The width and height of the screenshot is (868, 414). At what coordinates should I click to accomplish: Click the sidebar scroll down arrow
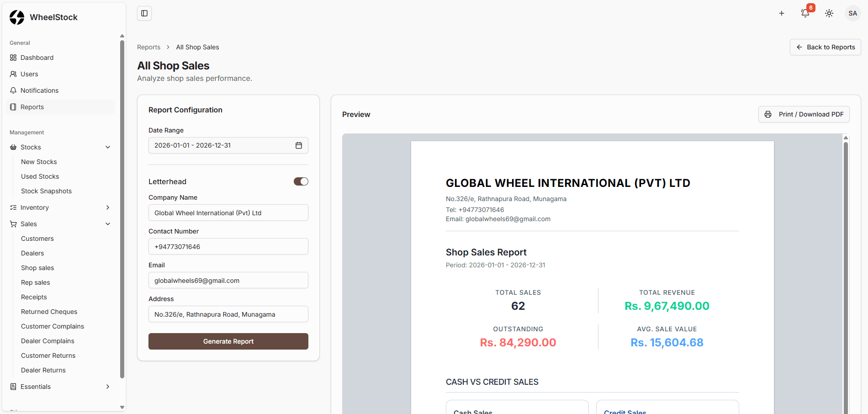[122, 407]
